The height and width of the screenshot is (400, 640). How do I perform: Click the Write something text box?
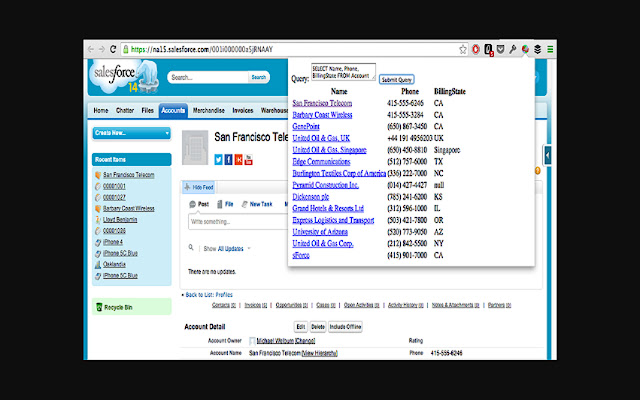(x=238, y=222)
